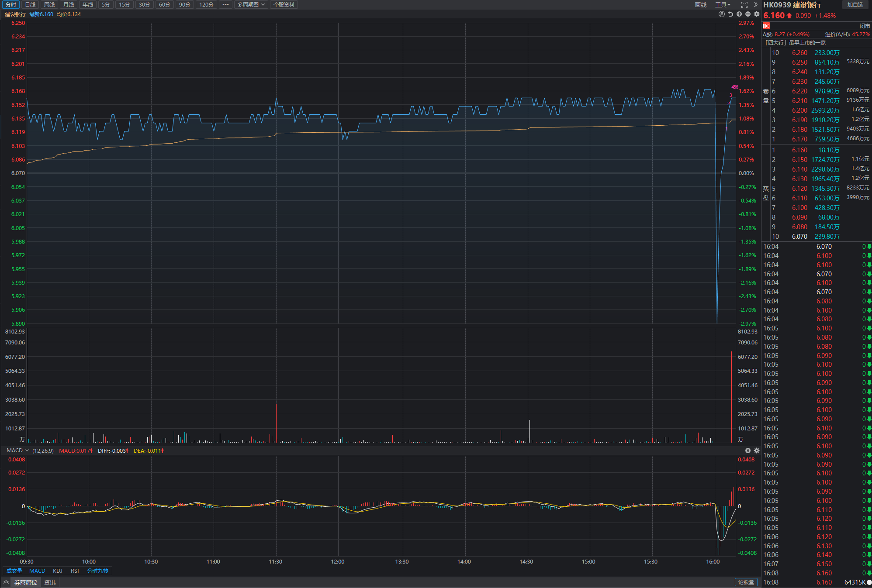Zoom in chart with plus icon

[739, 14]
